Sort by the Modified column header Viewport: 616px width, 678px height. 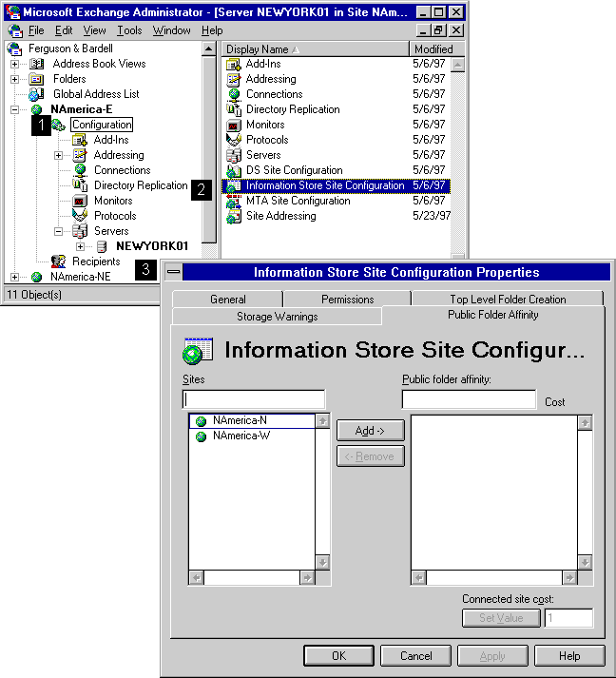437,49
